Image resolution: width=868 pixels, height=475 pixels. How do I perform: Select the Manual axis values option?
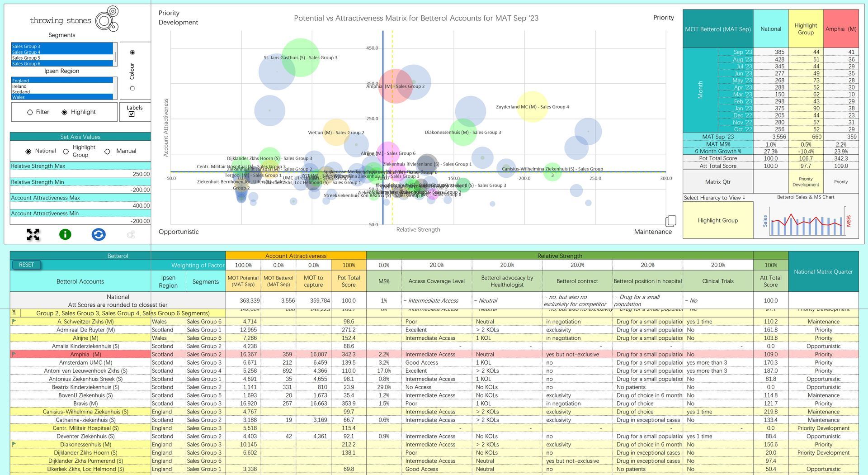(107, 152)
